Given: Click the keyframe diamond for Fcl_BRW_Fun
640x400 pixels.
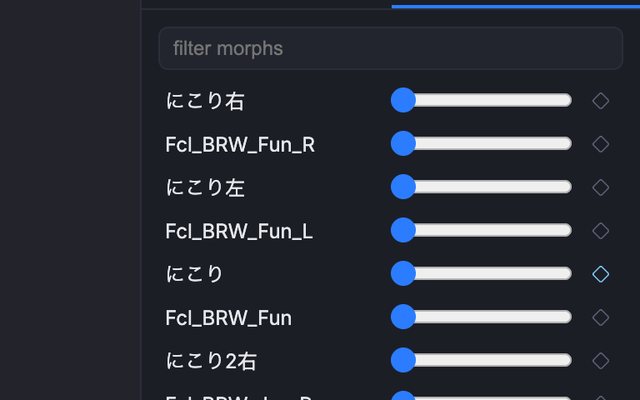Looking at the screenshot, I should [600, 317].
